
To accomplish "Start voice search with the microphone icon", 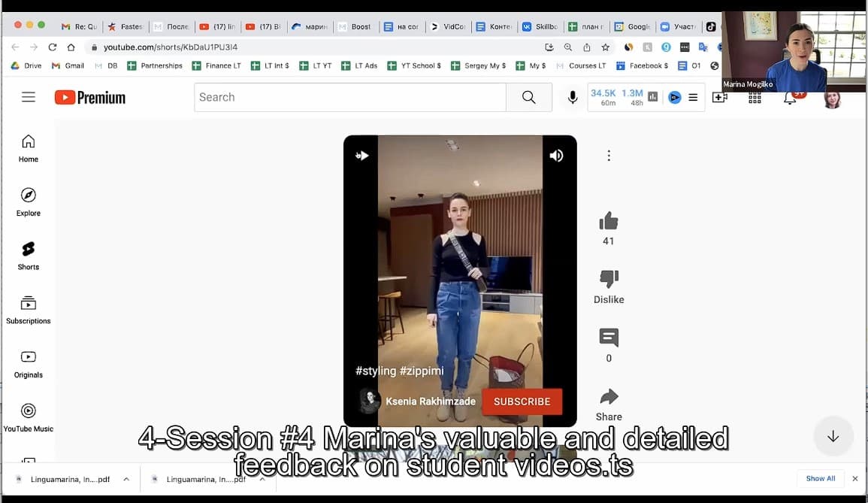I will (572, 97).
